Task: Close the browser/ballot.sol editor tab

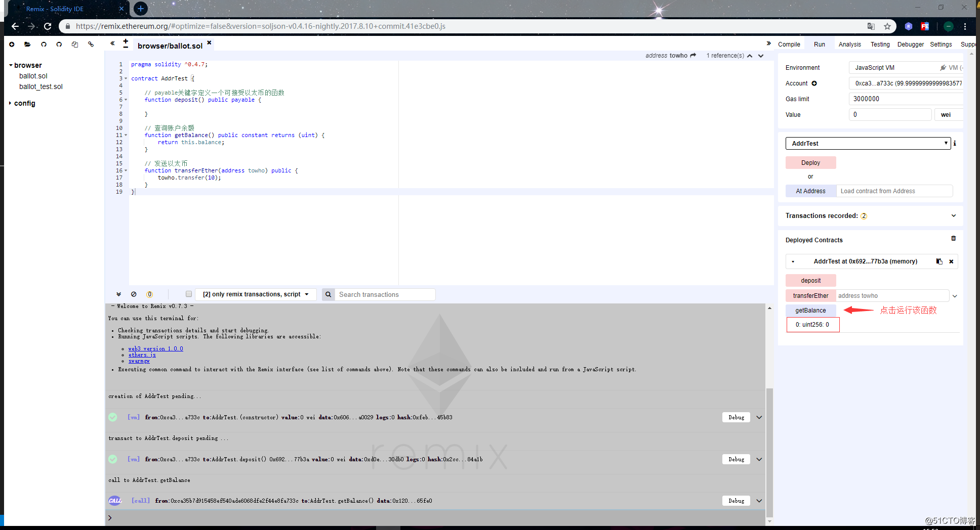Action: point(209,43)
